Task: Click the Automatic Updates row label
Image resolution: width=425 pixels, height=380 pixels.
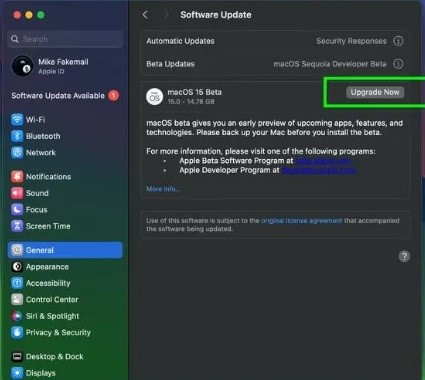Action: click(180, 41)
